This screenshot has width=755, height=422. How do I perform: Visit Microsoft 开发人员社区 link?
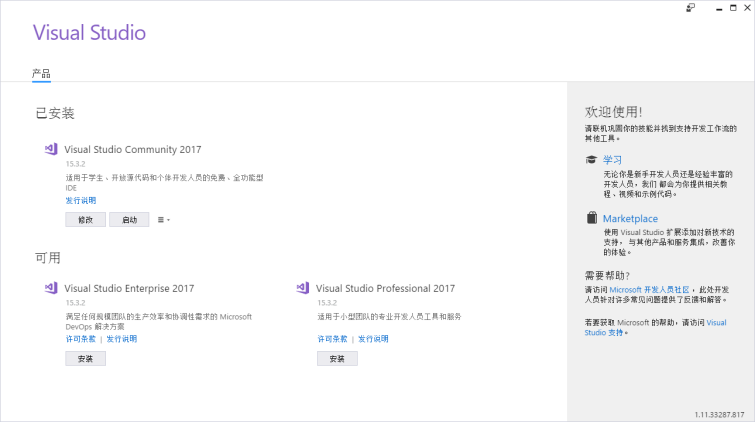(x=650, y=290)
